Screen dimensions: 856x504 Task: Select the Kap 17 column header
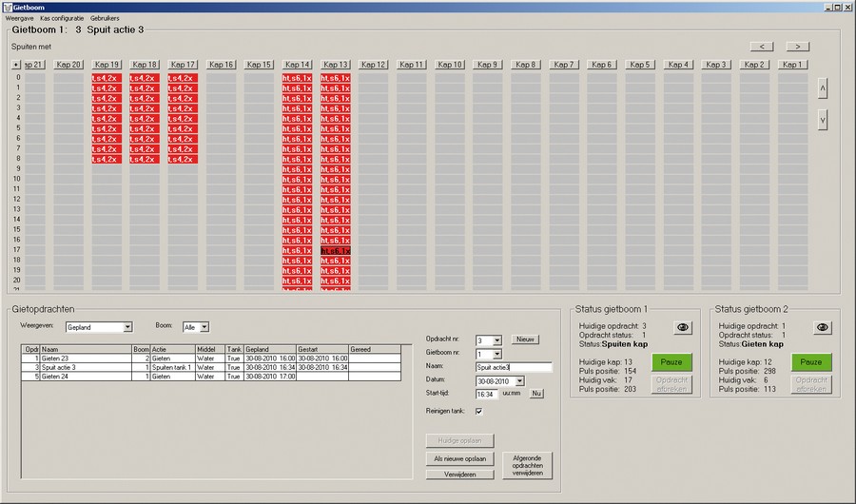[x=183, y=65]
